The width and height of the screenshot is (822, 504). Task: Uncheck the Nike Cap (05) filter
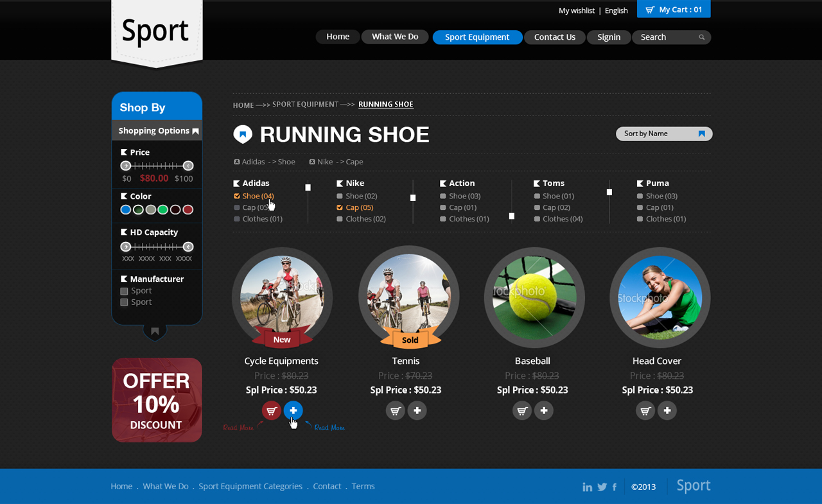coord(340,207)
